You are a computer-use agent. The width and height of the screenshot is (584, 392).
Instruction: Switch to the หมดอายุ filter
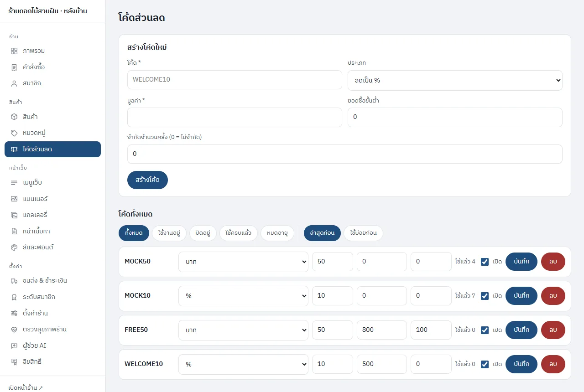point(277,233)
